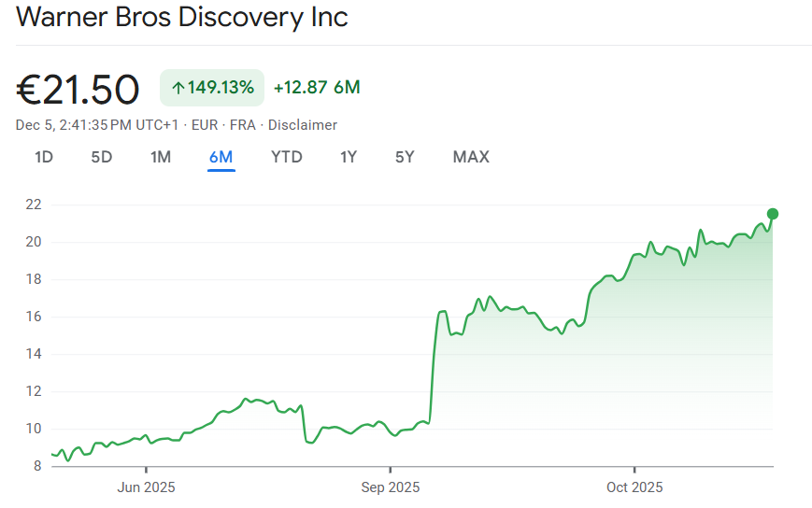Switch to the 5D time range

[101, 157]
